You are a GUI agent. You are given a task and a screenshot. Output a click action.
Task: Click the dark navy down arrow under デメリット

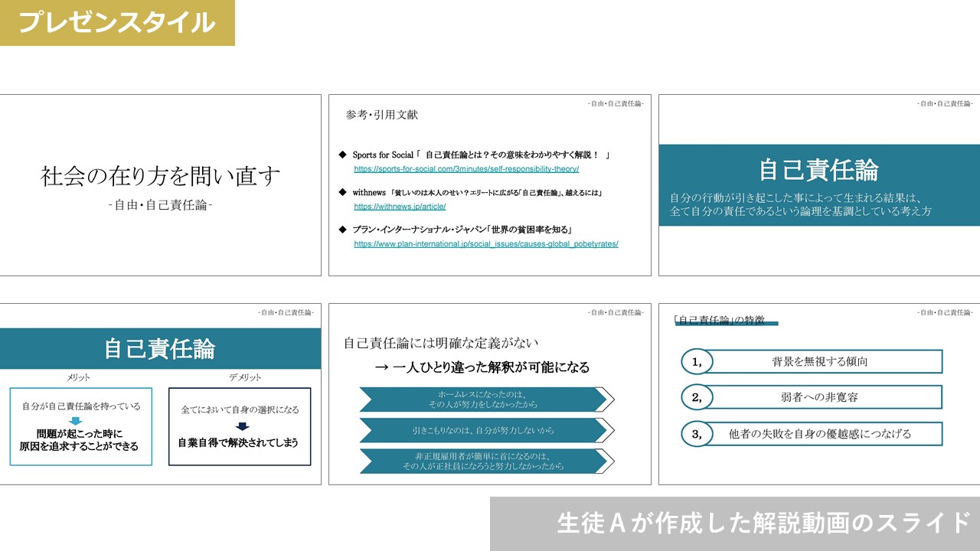coord(242,426)
